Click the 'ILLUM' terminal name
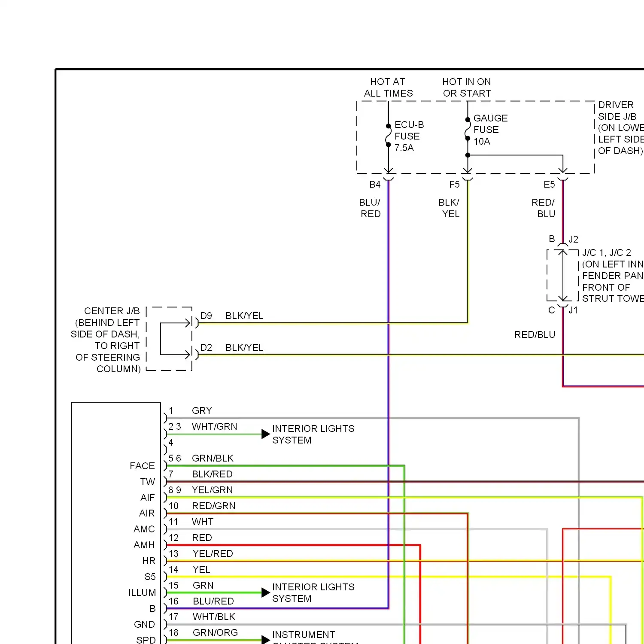The image size is (644, 644). pyautogui.click(x=142, y=593)
